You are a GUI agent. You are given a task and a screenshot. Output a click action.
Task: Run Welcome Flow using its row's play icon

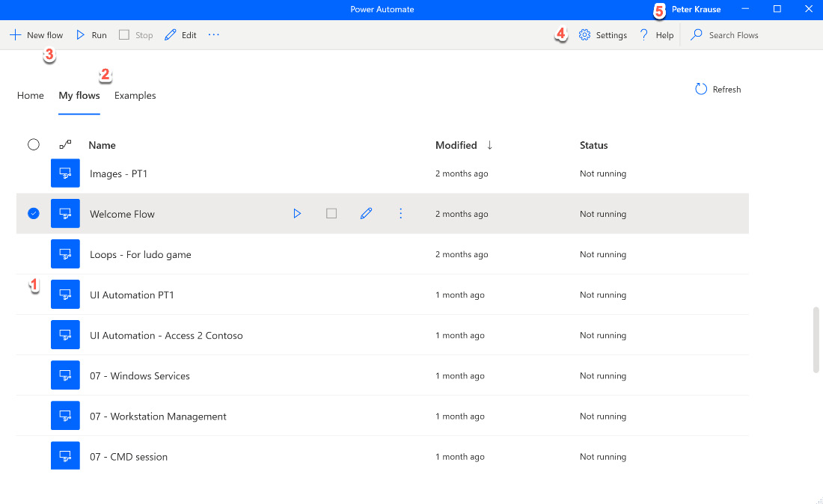coord(297,213)
